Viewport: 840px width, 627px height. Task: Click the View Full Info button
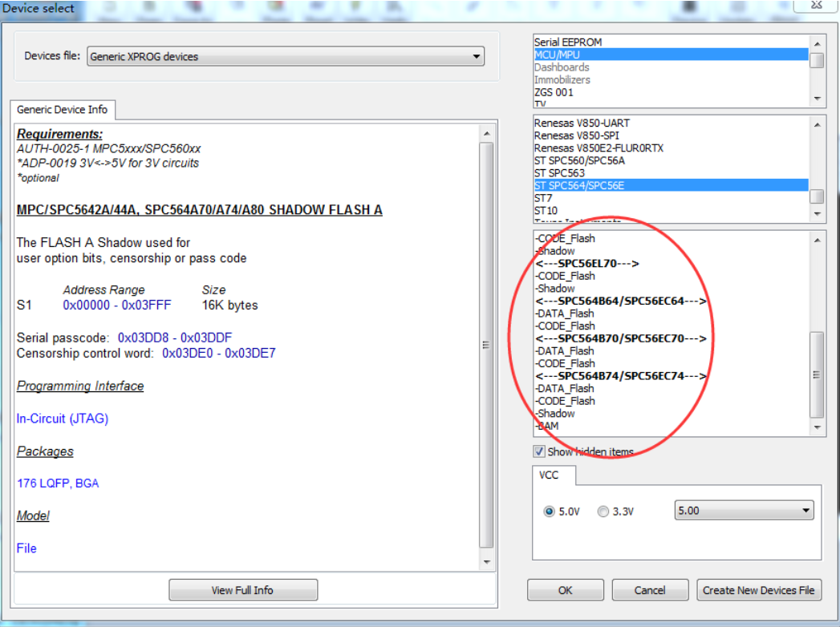click(242, 590)
